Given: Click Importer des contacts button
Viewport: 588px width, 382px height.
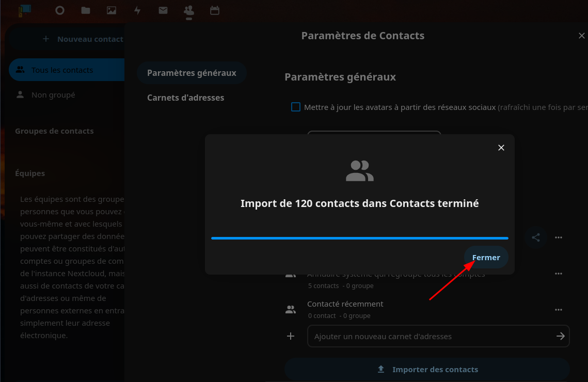Looking at the screenshot, I should (427, 370).
